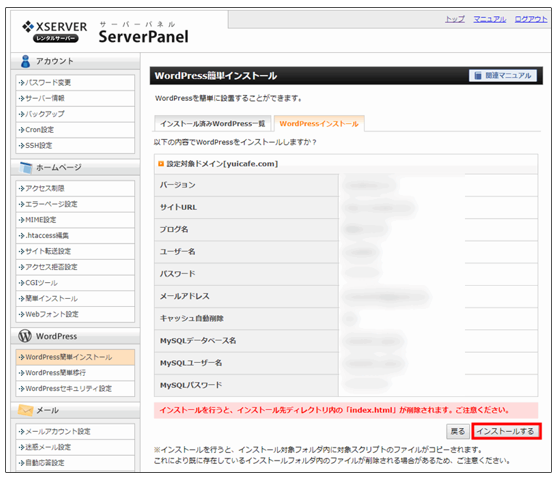Open SSH設定 menu item
This screenshot has height=483, width=555.
click(75, 145)
